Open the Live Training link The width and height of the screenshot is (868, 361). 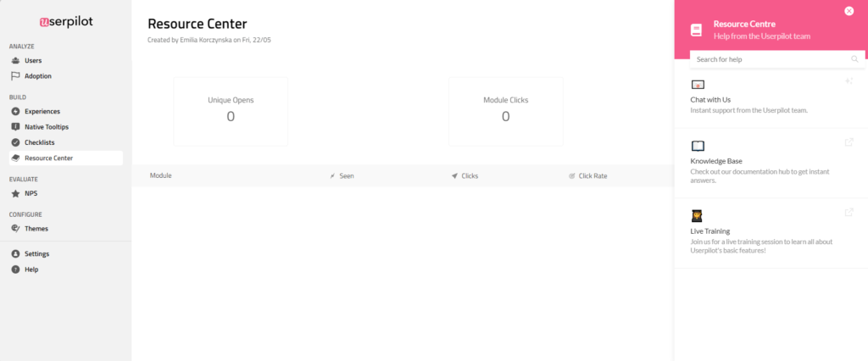click(x=771, y=233)
